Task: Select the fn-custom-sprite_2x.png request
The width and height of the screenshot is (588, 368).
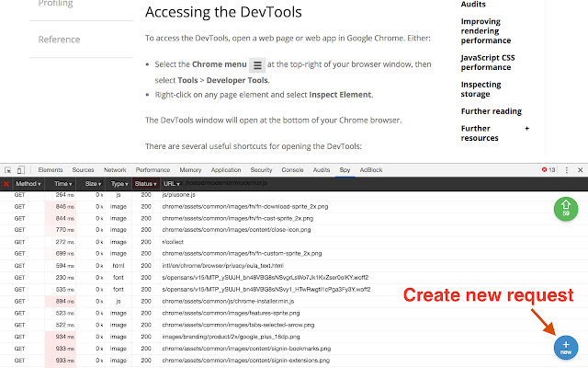Action: click(x=294, y=254)
